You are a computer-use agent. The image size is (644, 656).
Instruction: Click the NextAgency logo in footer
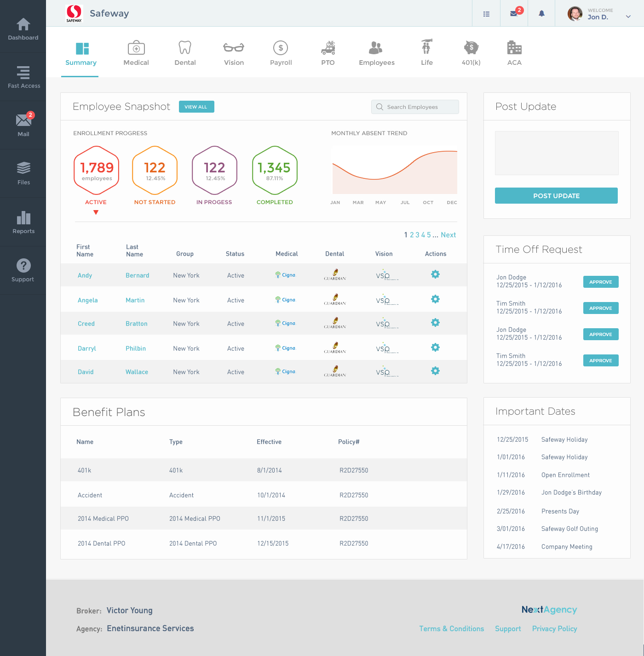[549, 610]
